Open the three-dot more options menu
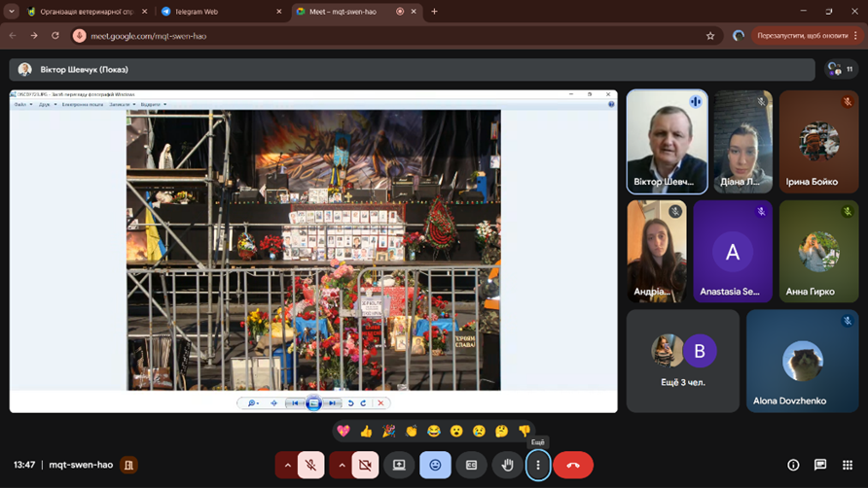Screen dimensions: 868x488 click(538, 466)
